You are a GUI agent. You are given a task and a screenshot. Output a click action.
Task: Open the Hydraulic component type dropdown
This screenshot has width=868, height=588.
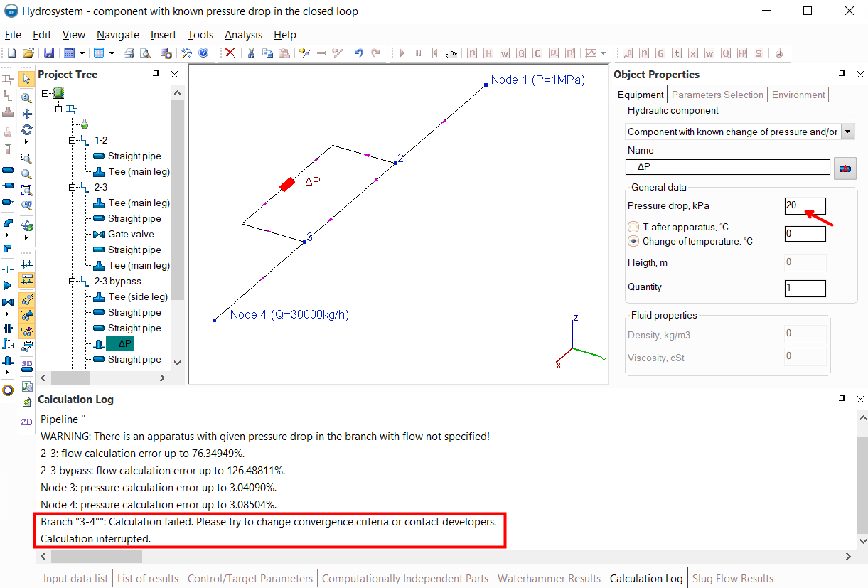847,132
